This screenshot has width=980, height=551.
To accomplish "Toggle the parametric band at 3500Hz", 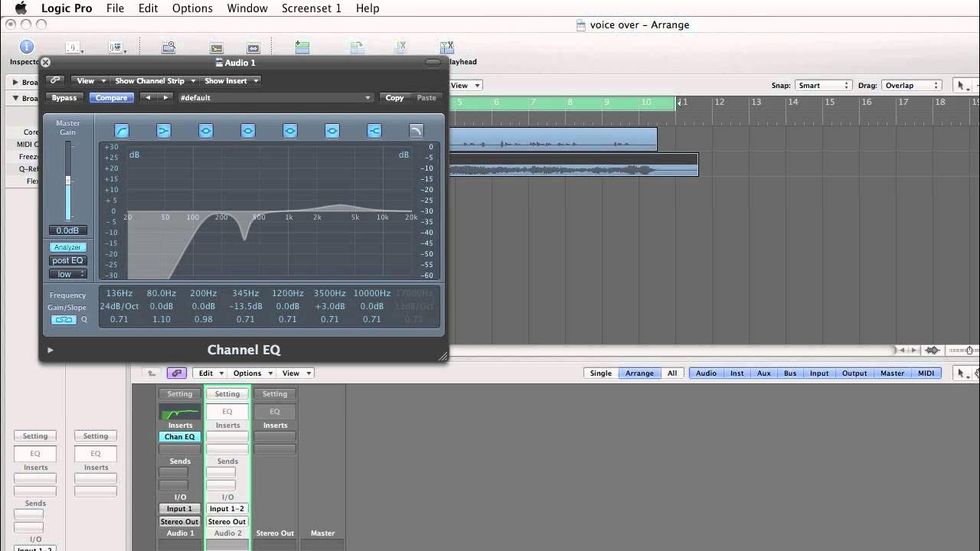I will (x=332, y=131).
